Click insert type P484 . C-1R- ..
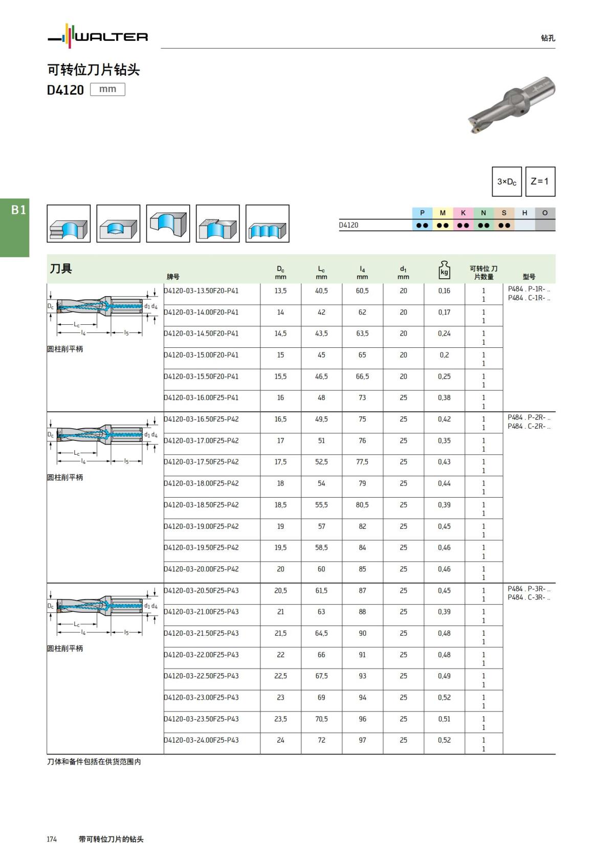Image resolution: width=614 pixels, height=868 pixels. [529, 298]
